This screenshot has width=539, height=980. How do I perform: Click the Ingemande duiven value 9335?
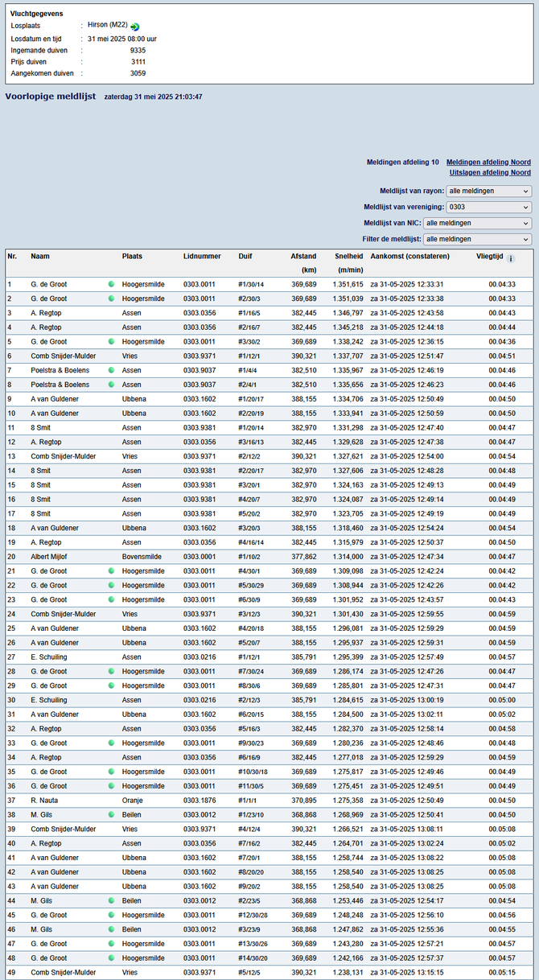coord(138,50)
